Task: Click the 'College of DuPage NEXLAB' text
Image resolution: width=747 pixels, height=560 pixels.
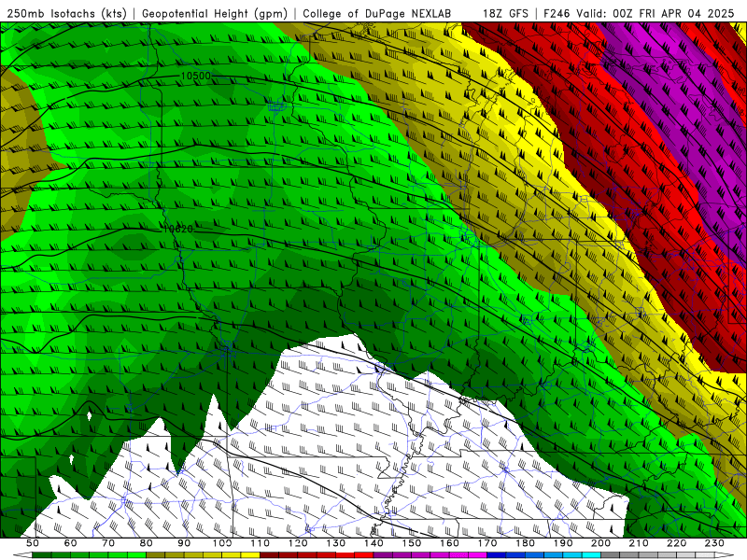Action: click(x=377, y=13)
